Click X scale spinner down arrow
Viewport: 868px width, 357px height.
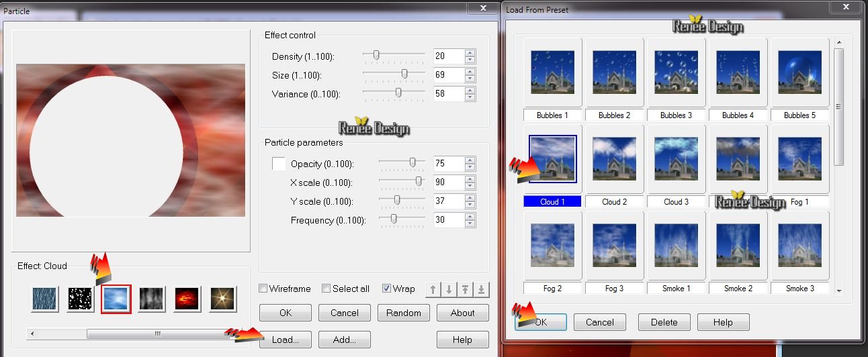470,187
